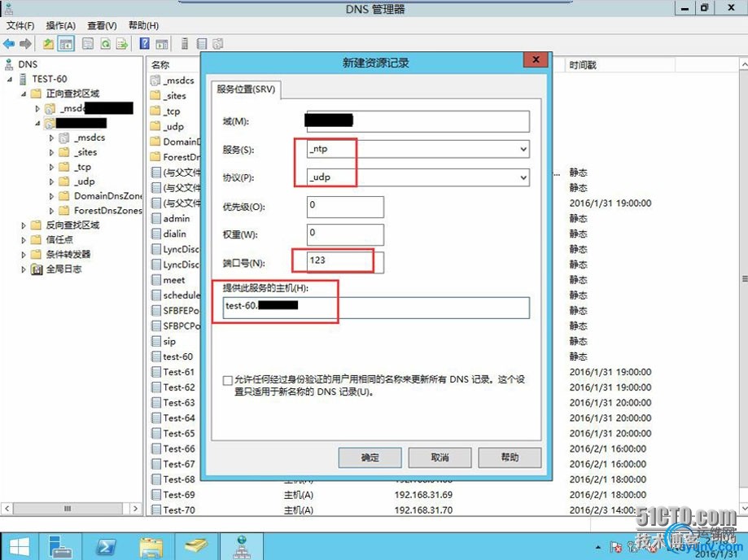Open the Properties toolbar icon
Image resolution: width=748 pixels, height=560 pixels.
(x=88, y=44)
